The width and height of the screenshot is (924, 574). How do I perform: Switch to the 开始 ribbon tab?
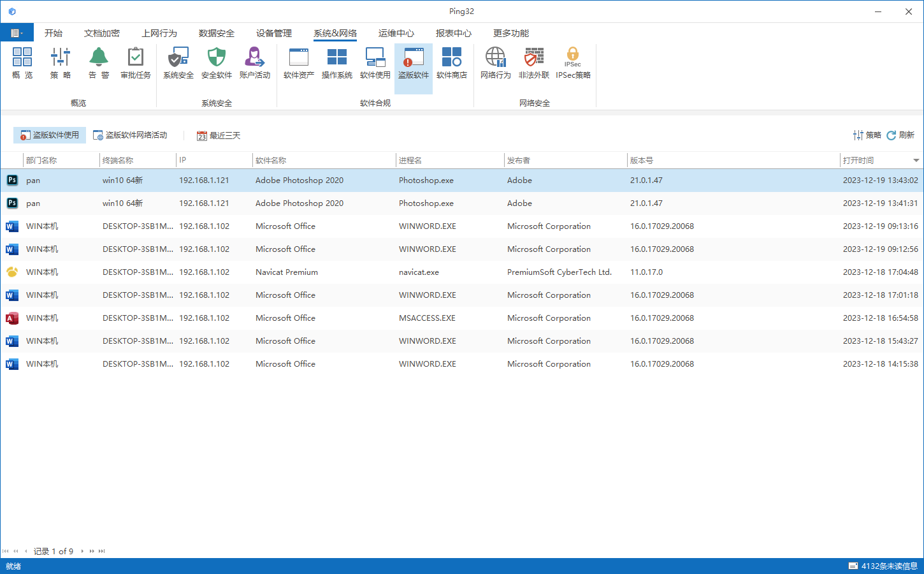[x=54, y=33]
